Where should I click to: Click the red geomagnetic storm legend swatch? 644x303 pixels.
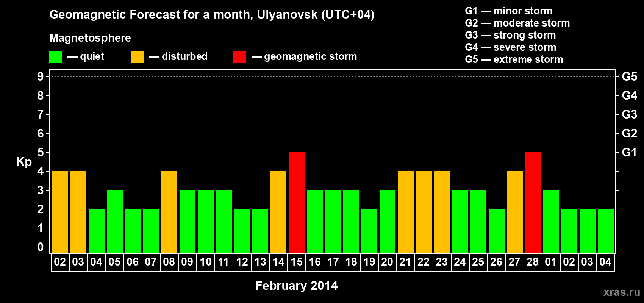point(239,57)
